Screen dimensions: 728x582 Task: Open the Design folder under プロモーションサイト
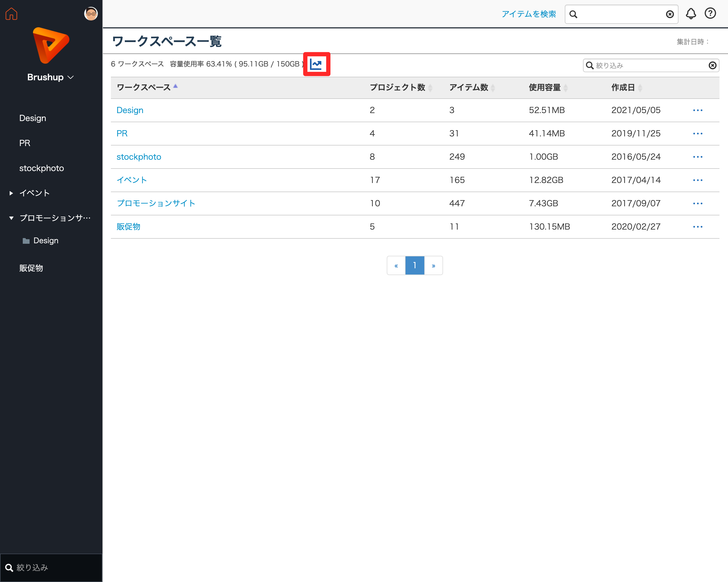tap(45, 241)
